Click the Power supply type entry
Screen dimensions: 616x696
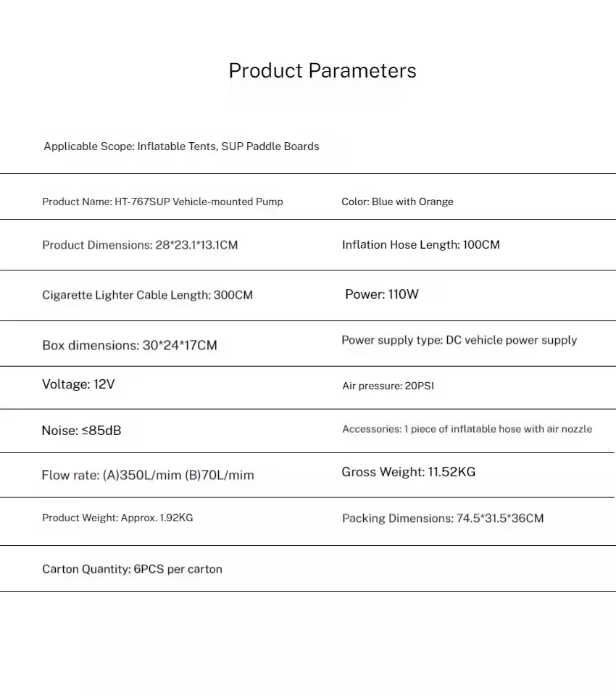tap(459, 340)
